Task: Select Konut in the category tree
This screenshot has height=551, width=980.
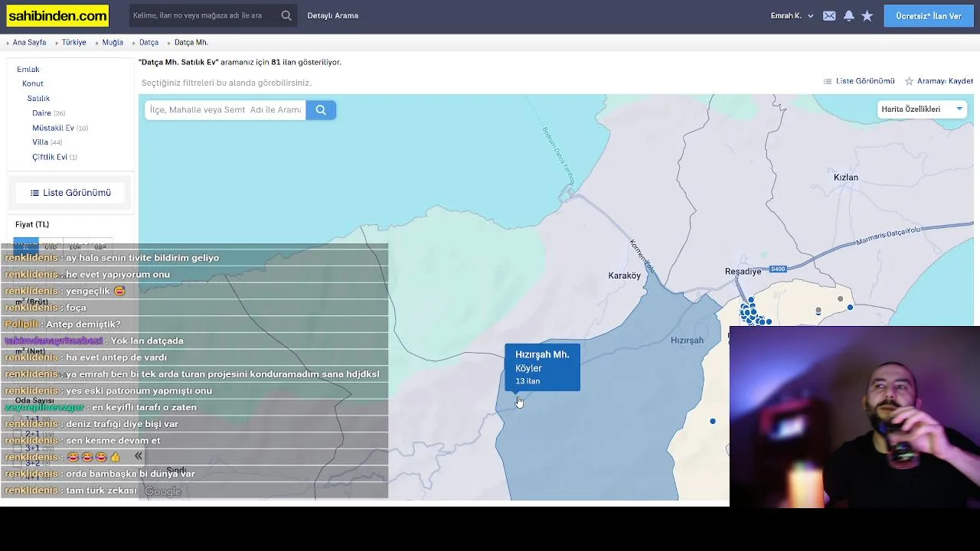Action: (x=33, y=83)
